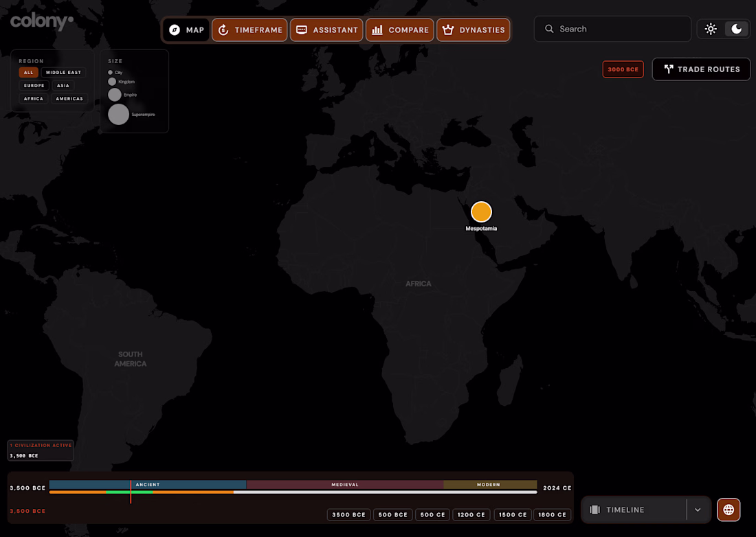756x537 pixels.
Task: Click the South America continent label
Action: (130, 359)
